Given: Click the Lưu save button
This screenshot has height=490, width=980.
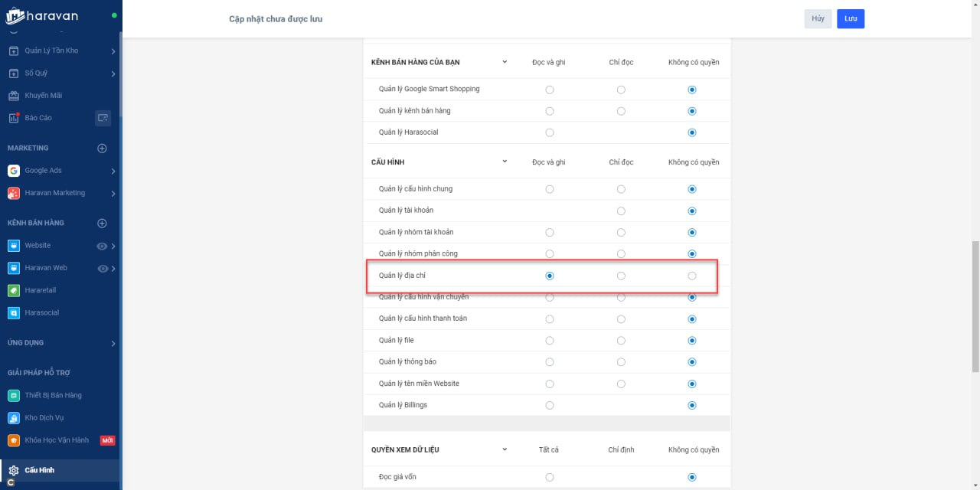Looking at the screenshot, I should tap(850, 18).
